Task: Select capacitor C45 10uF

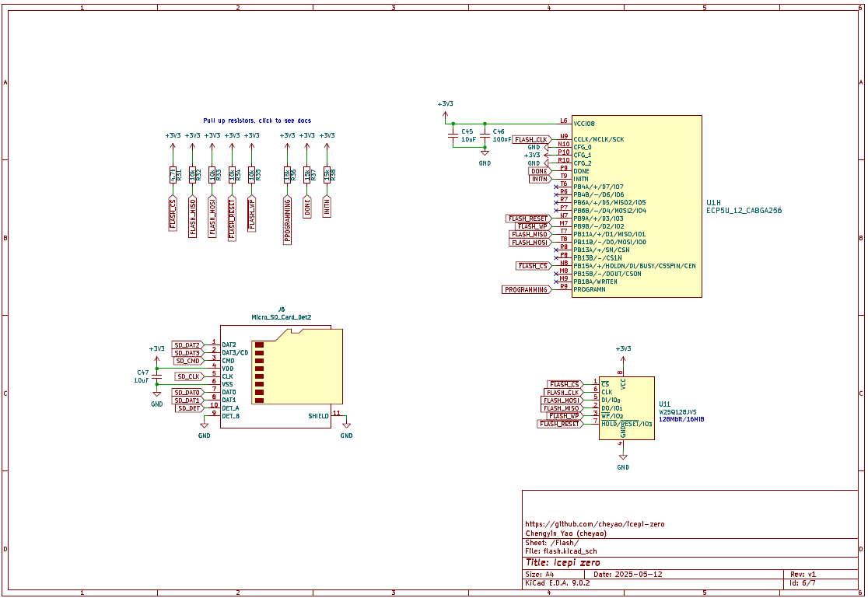Action: [453, 135]
